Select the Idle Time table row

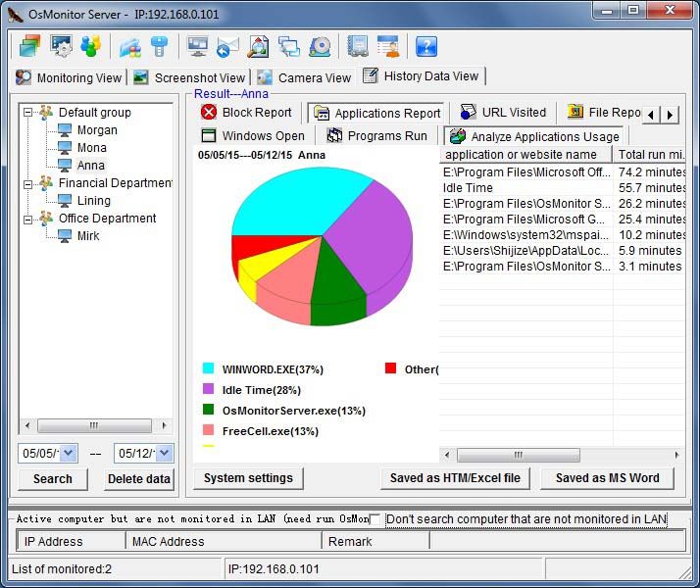(x=563, y=188)
